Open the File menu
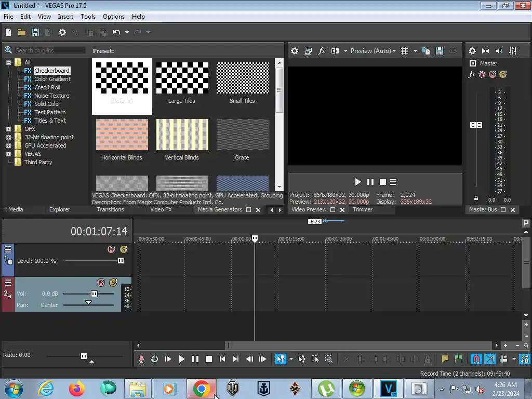 point(8,17)
